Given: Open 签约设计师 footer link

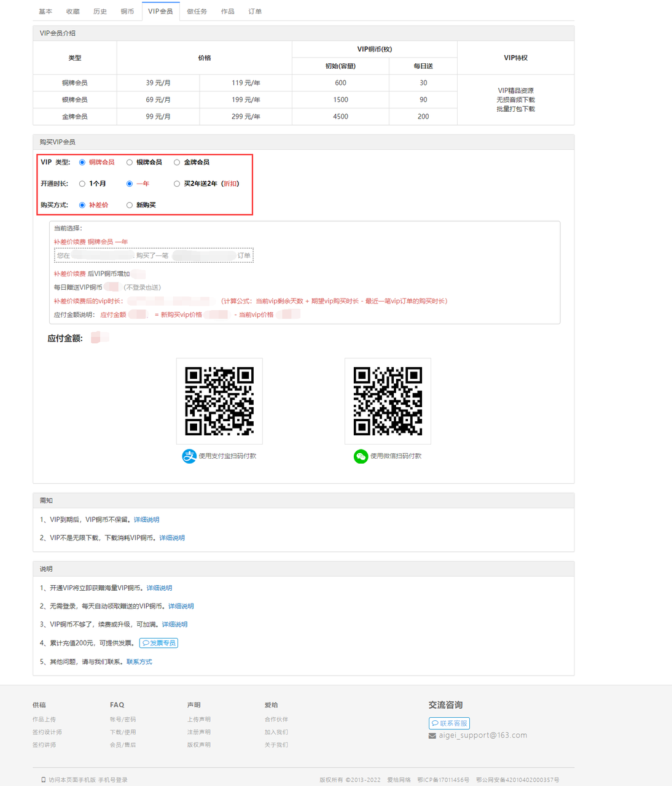Looking at the screenshot, I should (x=47, y=733).
